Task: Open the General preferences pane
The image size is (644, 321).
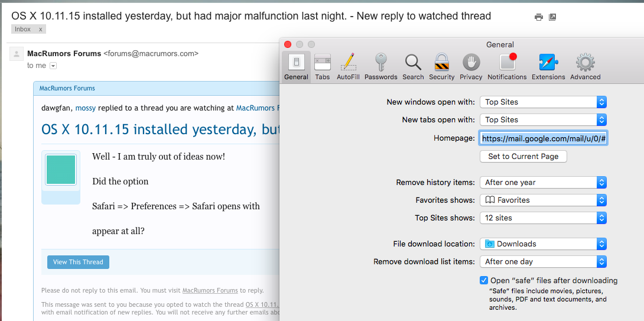Action: point(296,67)
